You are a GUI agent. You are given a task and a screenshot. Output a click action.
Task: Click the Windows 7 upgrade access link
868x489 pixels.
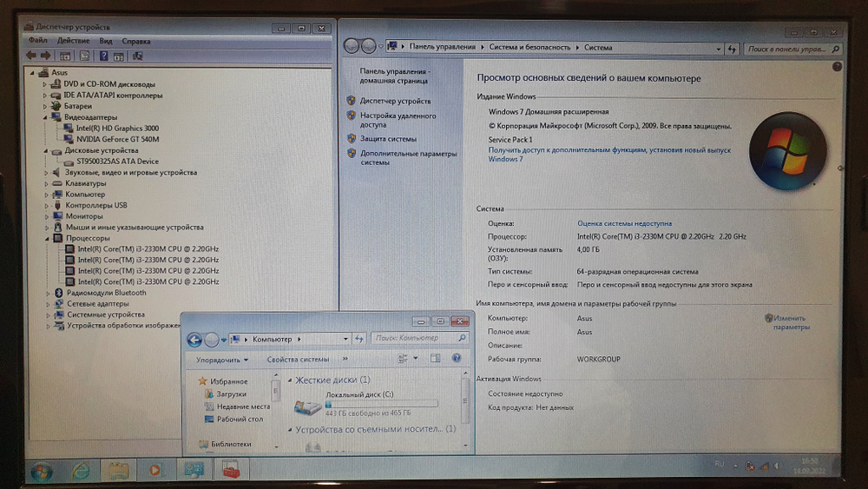pyautogui.click(x=609, y=155)
